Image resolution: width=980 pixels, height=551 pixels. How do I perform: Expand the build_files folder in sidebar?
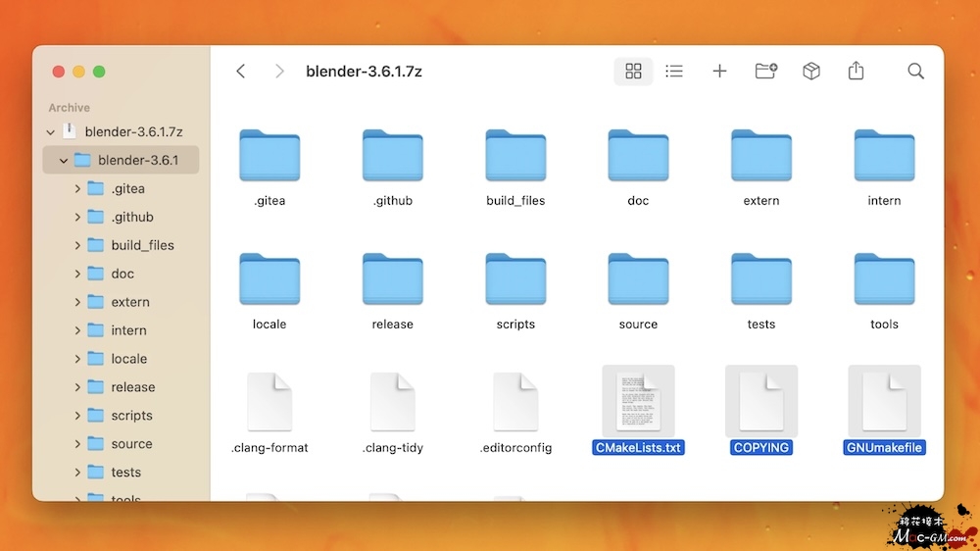(x=77, y=245)
